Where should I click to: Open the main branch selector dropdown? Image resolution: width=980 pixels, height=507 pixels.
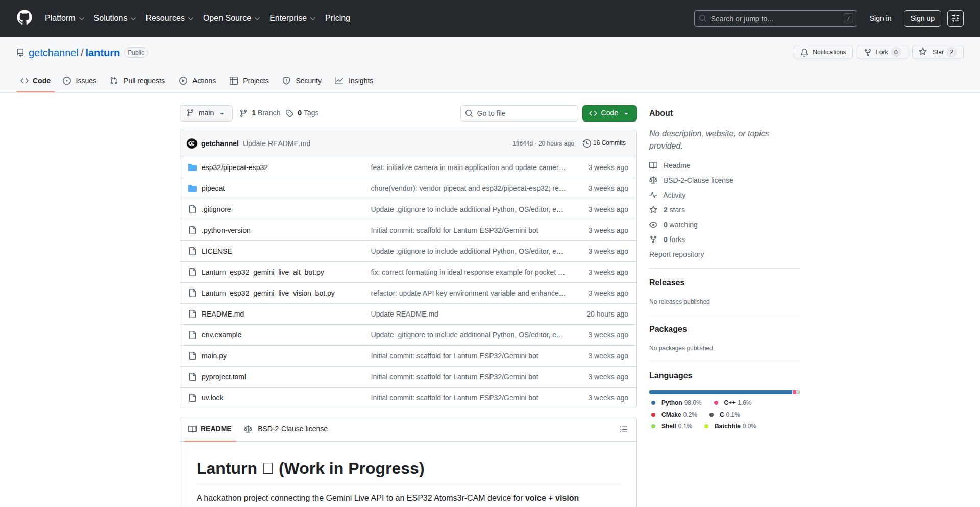coord(206,113)
